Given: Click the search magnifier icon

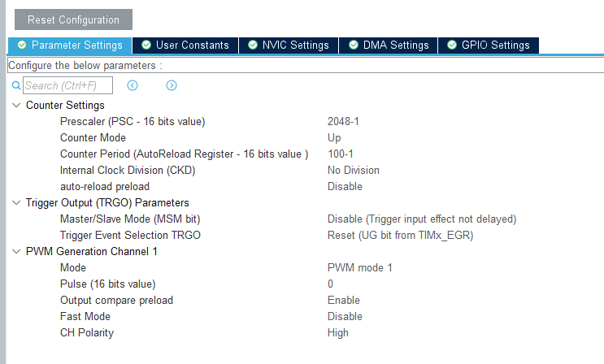Looking at the screenshot, I should click(x=15, y=85).
